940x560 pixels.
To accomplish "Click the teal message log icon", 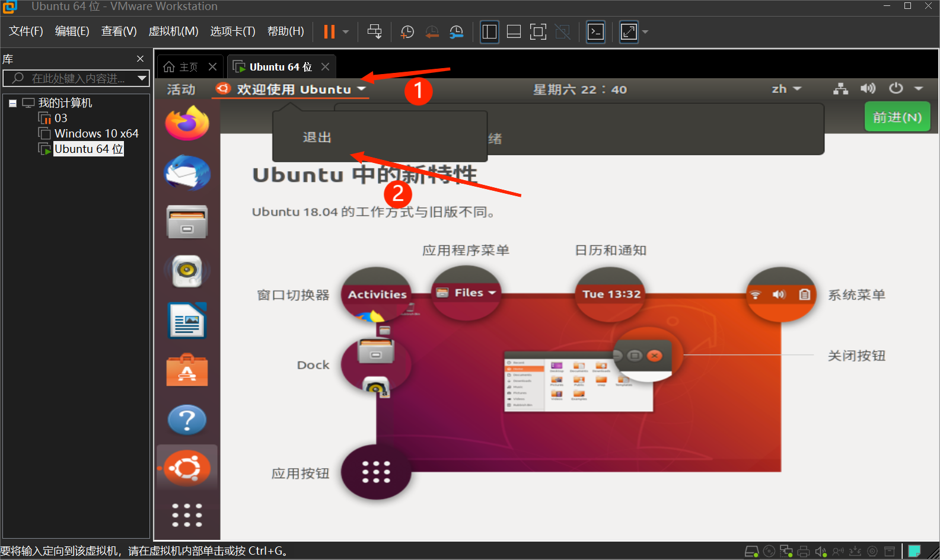I will pos(914,552).
